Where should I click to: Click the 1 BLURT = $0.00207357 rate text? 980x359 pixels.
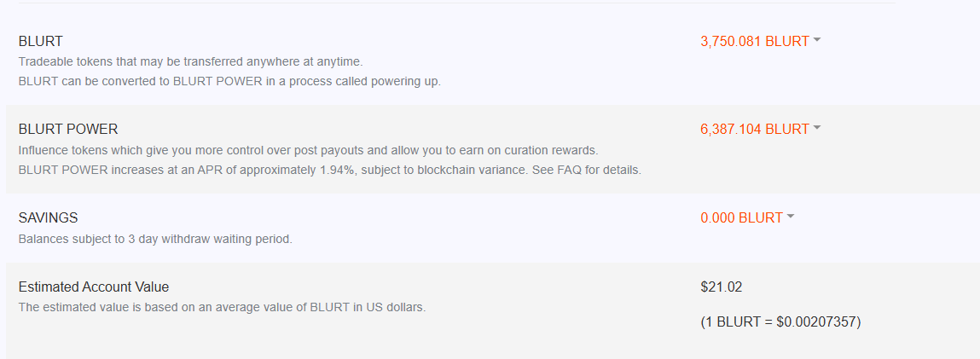click(780, 322)
